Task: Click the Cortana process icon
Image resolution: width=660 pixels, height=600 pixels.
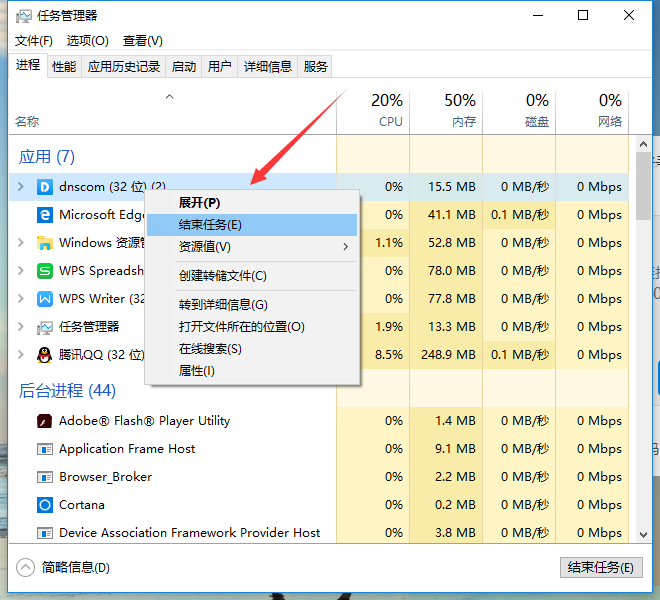Action: click(x=44, y=505)
